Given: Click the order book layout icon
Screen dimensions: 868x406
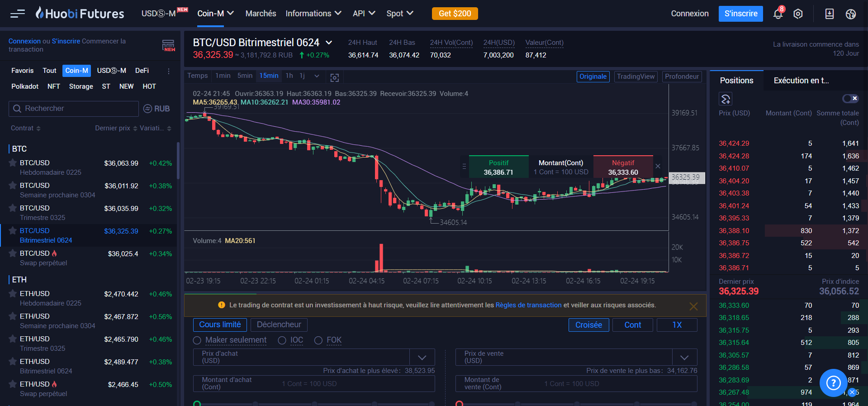Looking at the screenshot, I should pyautogui.click(x=726, y=99).
